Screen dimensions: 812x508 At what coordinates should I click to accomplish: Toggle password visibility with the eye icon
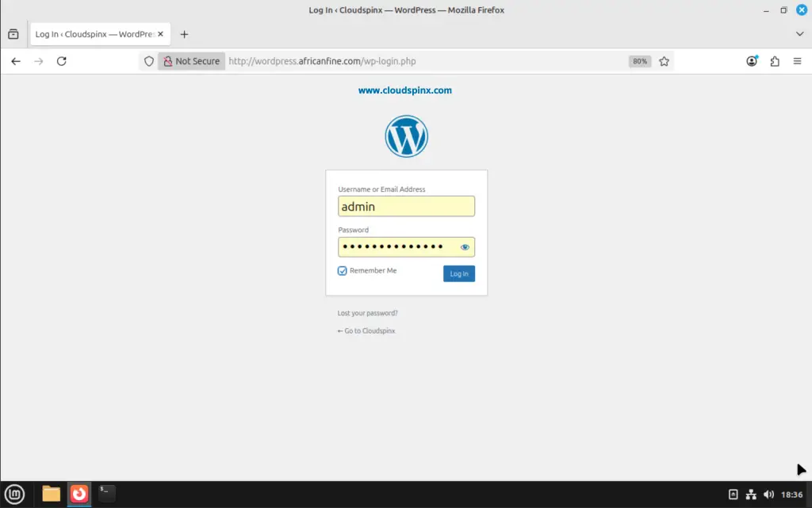(465, 246)
